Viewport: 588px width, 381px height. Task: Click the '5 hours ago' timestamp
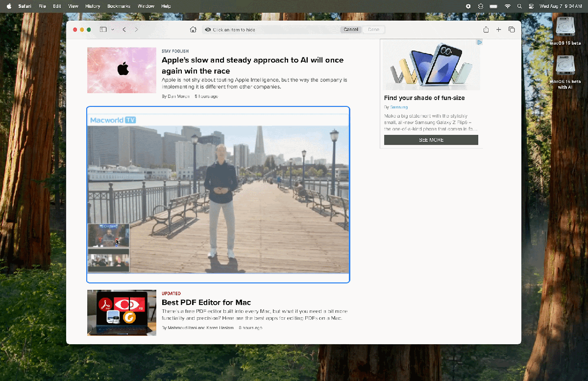point(206,96)
